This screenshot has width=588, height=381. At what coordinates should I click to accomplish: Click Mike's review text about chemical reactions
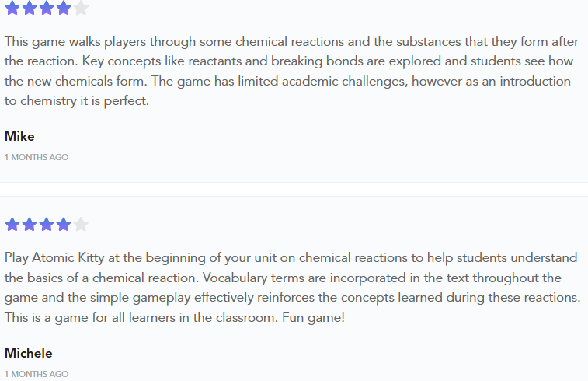point(291,71)
